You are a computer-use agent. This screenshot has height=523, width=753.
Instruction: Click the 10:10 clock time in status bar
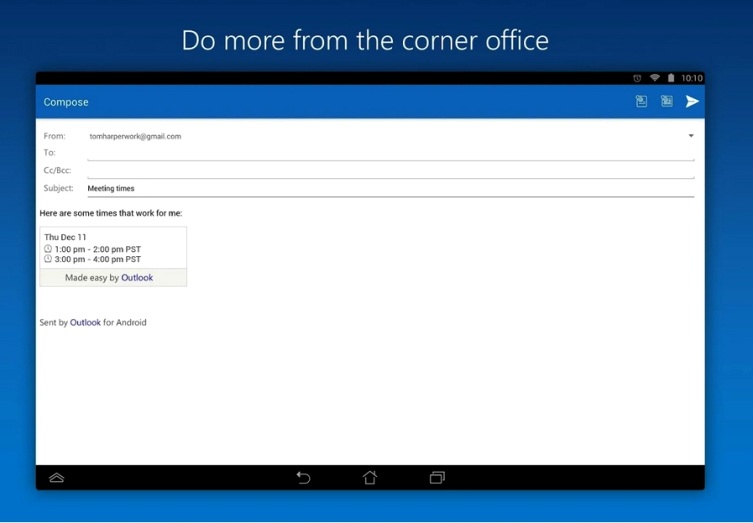click(692, 78)
